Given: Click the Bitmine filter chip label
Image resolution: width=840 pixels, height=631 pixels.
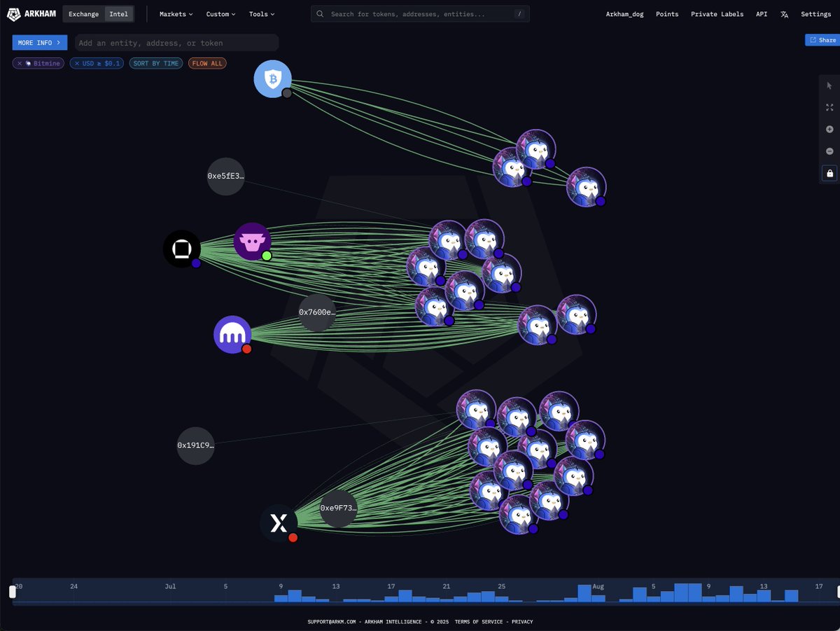Looking at the screenshot, I should tap(48, 64).
